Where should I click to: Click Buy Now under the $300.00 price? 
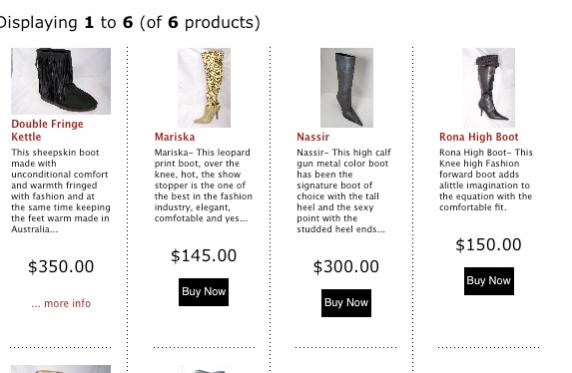click(346, 303)
